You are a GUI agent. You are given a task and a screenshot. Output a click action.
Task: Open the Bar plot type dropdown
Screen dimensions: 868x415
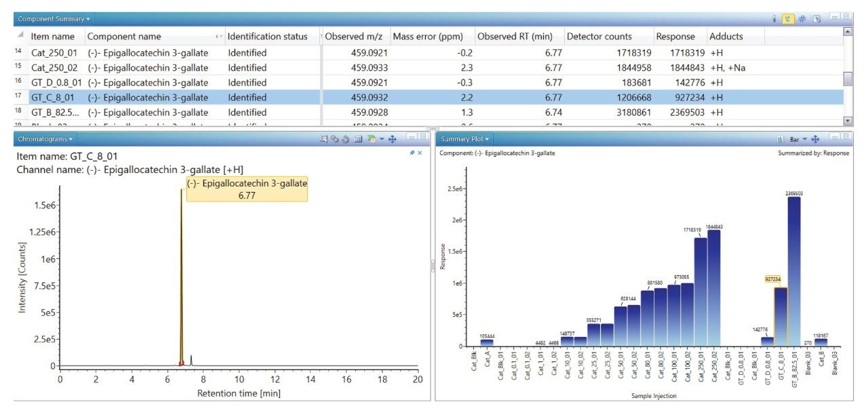799,139
